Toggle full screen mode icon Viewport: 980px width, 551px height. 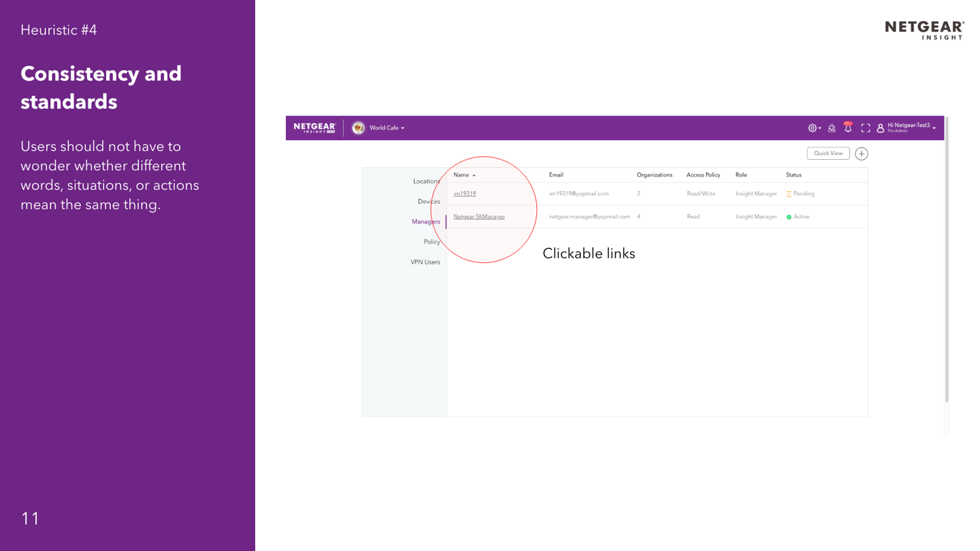tap(866, 128)
